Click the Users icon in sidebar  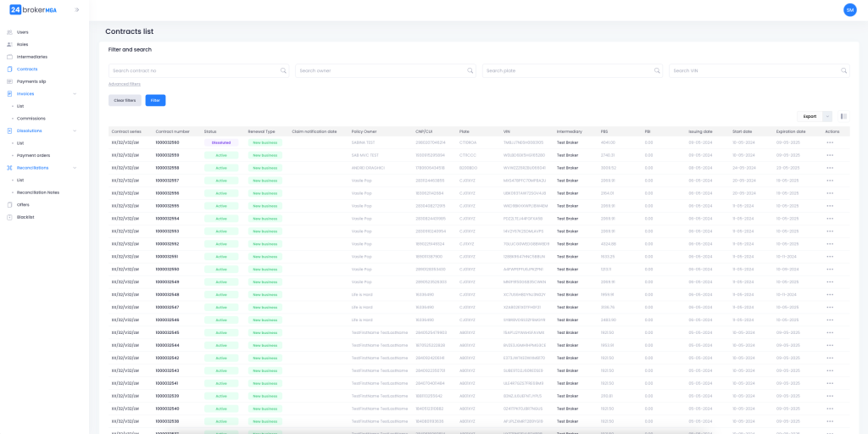pos(10,32)
